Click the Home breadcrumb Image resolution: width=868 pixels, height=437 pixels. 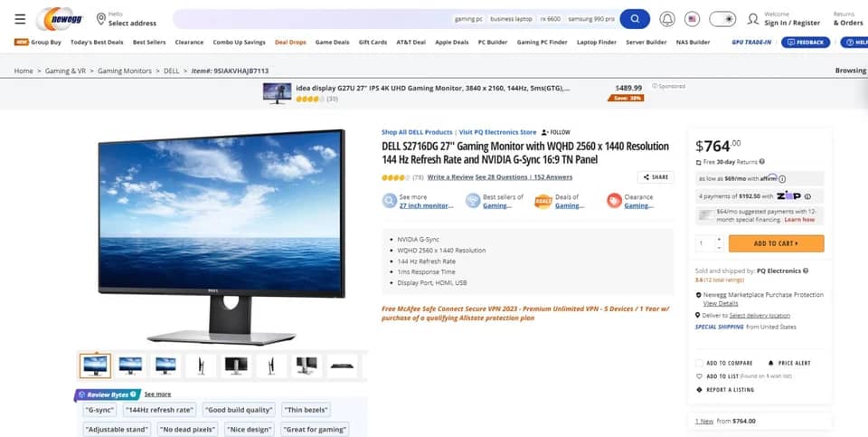[24, 71]
